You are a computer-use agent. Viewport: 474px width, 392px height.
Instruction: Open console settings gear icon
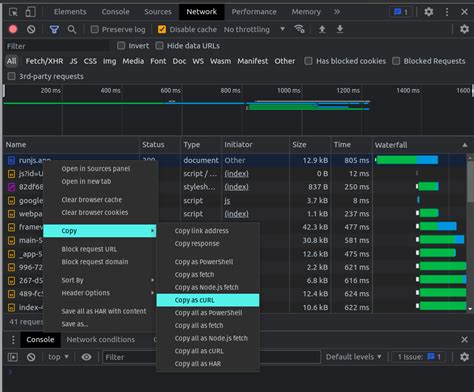point(464,357)
